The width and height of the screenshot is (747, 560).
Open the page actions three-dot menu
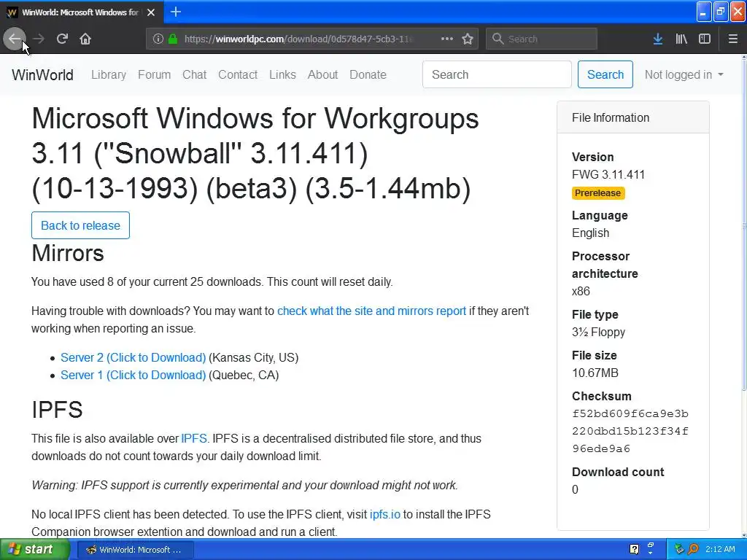(x=447, y=39)
